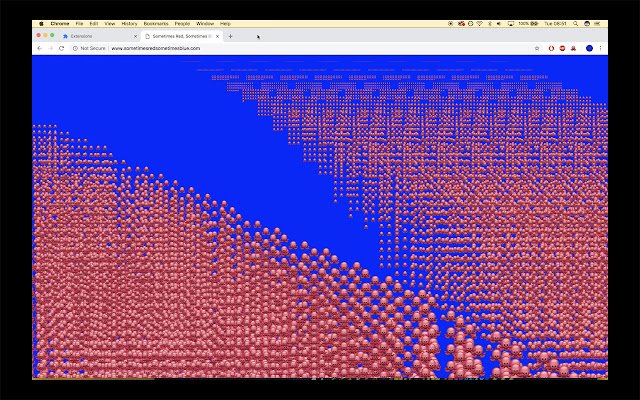This screenshot has height=400, width=640.
Task: Open the Wi-Fi status menu
Action: (480, 24)
